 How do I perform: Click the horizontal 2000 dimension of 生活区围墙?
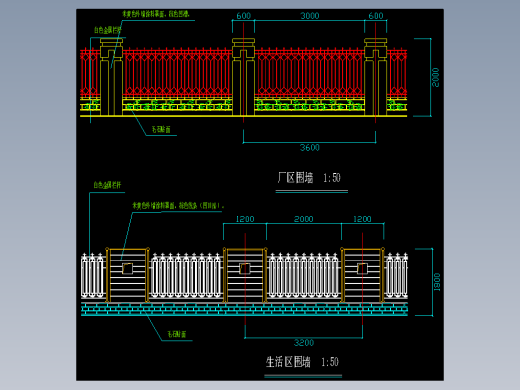click(x=303, y=219)
